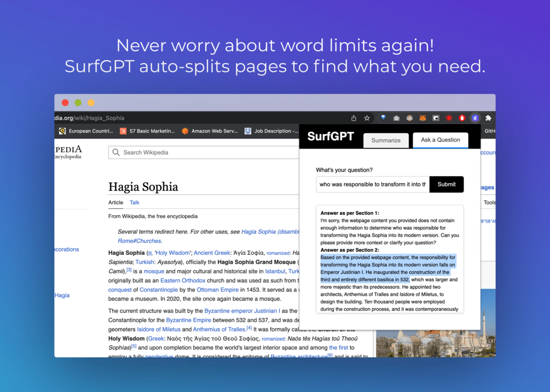Open the MetaMask fox extension

(x=422, y=118)
